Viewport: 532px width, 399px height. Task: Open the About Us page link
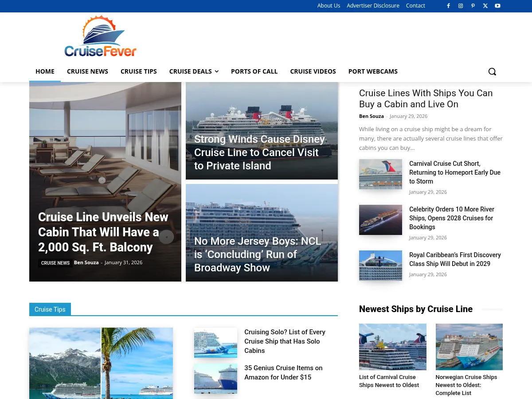pyautogui.click(x=329, y=6)
